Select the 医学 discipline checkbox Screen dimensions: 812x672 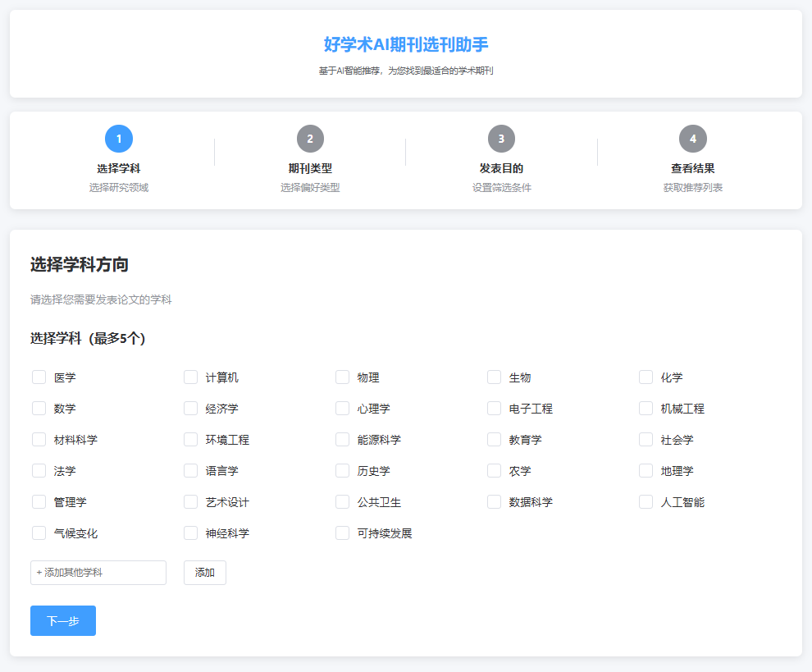point(39,377)
